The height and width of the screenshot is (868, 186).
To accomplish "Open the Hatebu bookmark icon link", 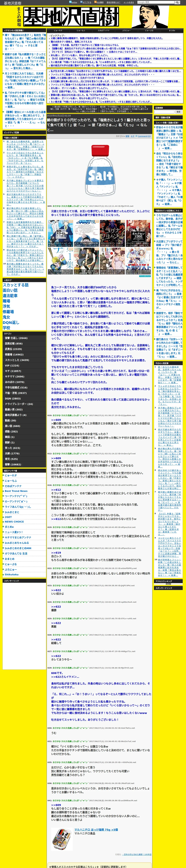I will pos(86,2).
